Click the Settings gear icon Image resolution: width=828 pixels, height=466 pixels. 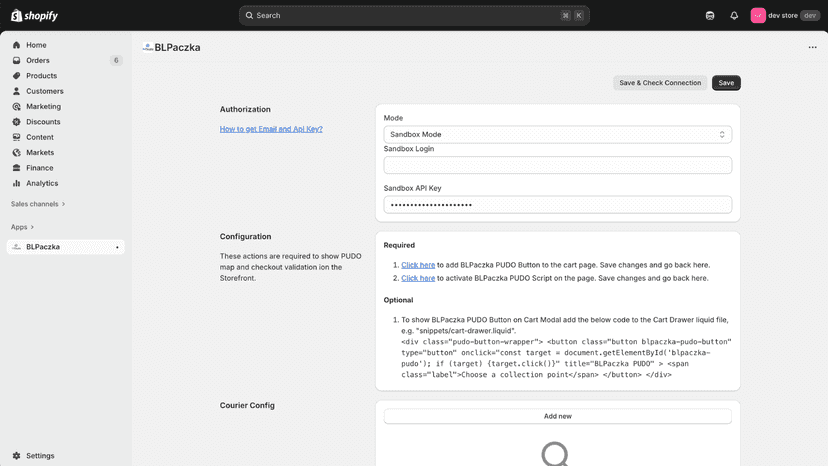point(16,455)
